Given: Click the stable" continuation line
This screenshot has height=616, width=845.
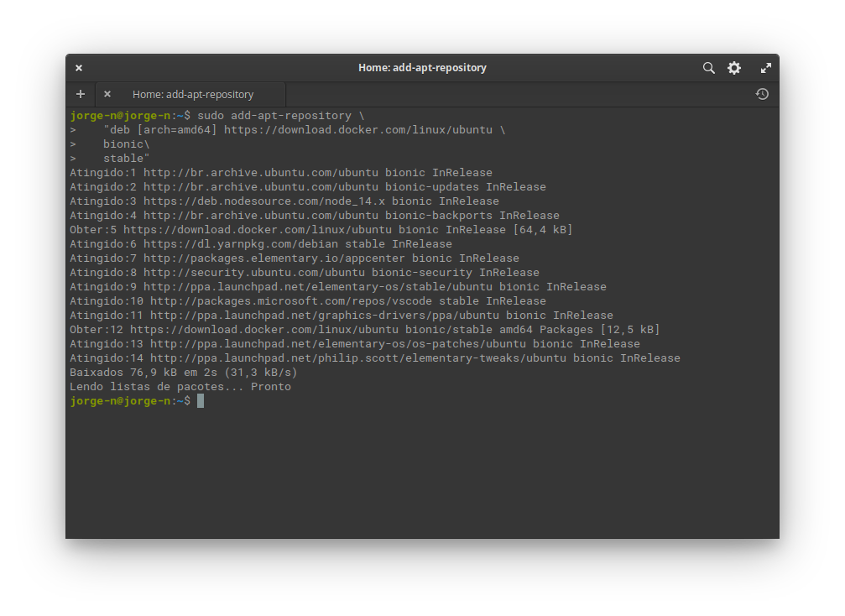Looking at the screenshot, I should (x=110, y=159).
